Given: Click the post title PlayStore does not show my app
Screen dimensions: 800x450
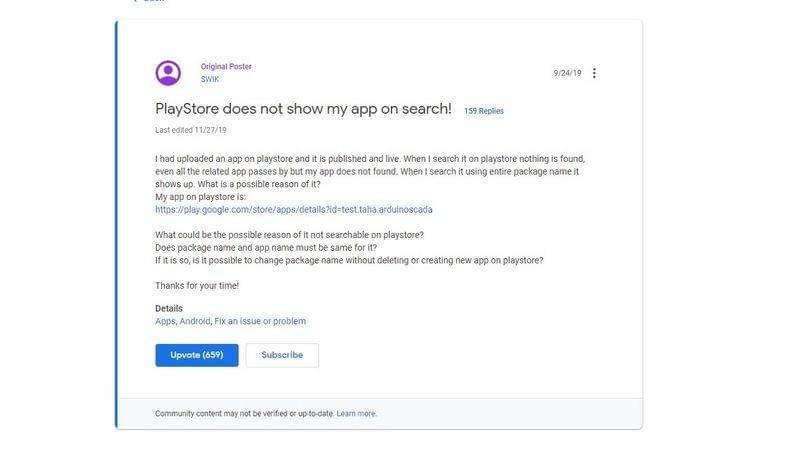Looking at the screenshot, I should click(x=303, y=109).
